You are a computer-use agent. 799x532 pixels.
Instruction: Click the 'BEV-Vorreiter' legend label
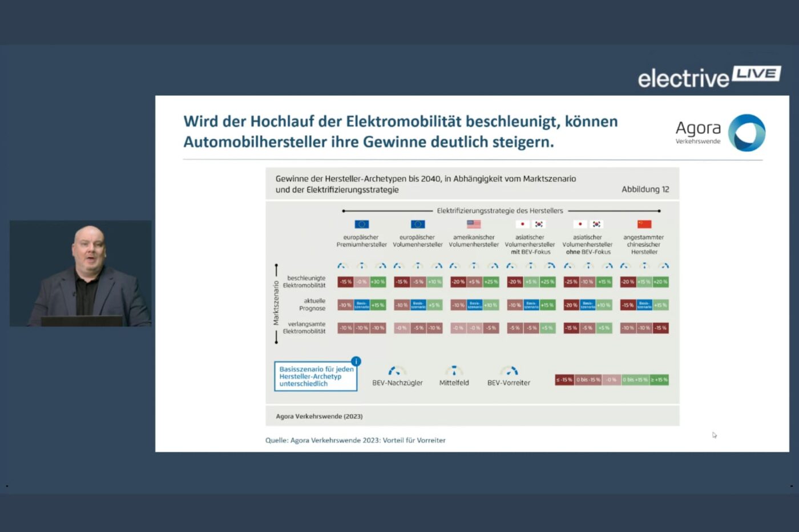tap(509, 383)
